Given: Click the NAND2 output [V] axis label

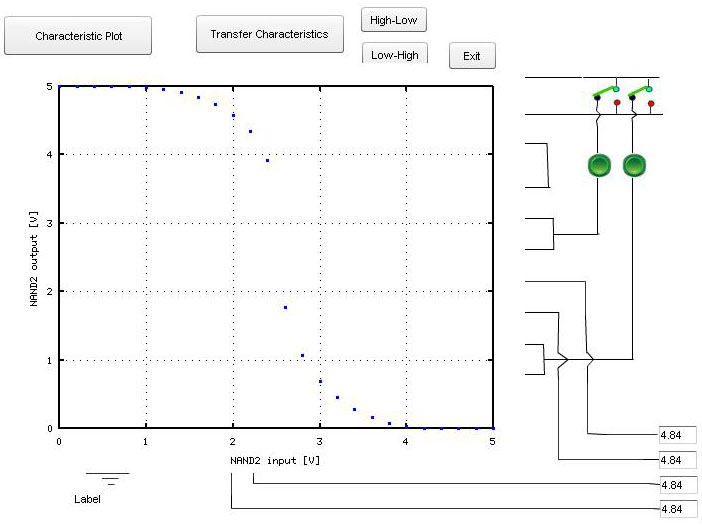Looking at the screenshot, I should (33, 257).
